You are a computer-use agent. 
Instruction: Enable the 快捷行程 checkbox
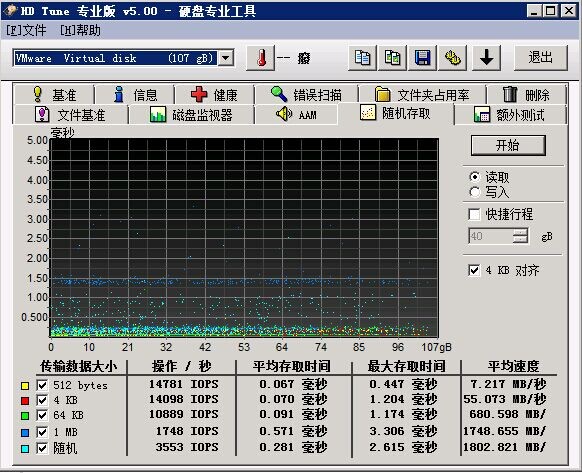coord(474,214)
